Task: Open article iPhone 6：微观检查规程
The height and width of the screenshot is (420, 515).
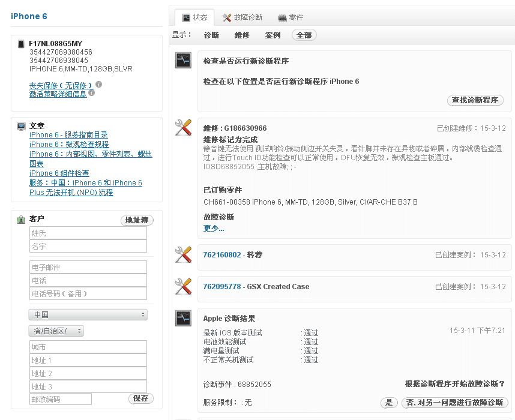Action: pyautogui.click(x=69, y=145)
